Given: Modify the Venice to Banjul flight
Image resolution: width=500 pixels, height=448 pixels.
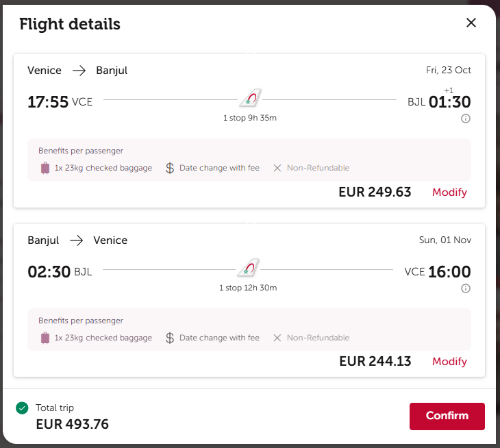Looking at the screenshot, I should (449, 192).
